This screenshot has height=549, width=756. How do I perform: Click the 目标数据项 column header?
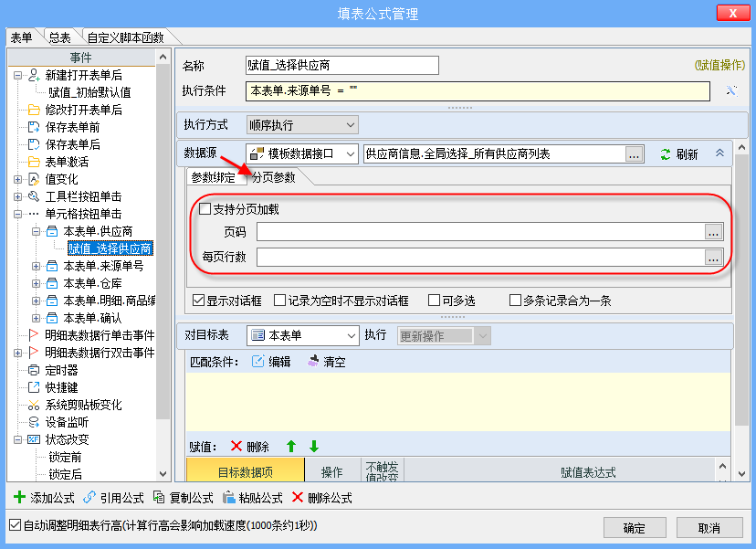[x=246, y=471]
